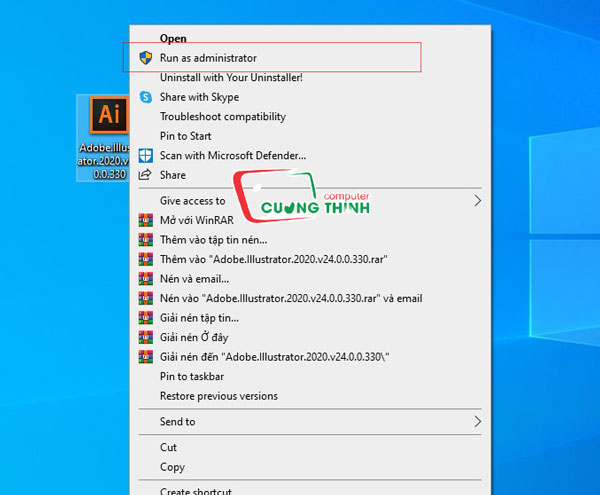This screenshot has width=600, height=495.
Task: Choose Troubleshoot compatibility
Action: click(310, 117)
